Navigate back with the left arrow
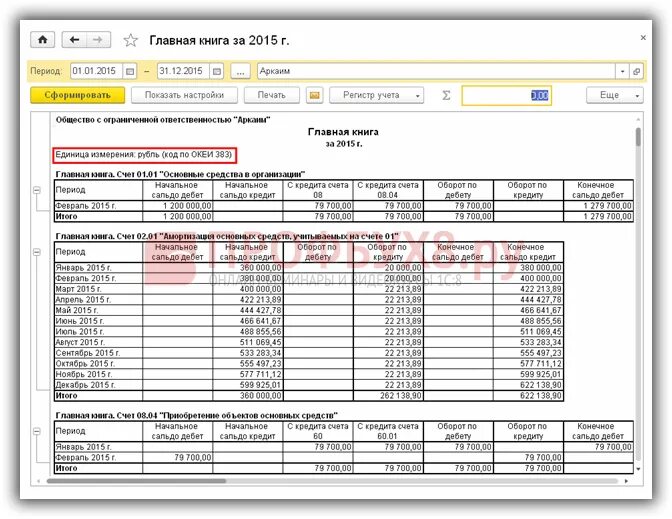This screenshot has height=519, width=672. pos(74,40)
